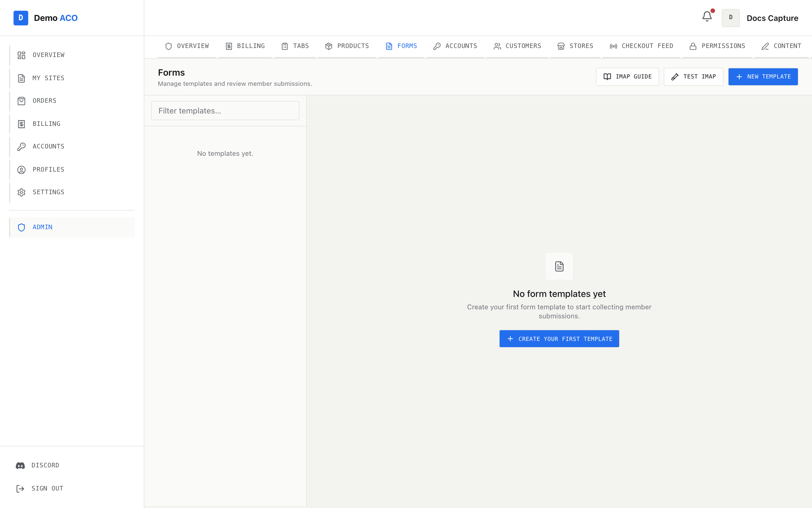
Task: Click the people icon on Customers tab
Action: [497, 46]
